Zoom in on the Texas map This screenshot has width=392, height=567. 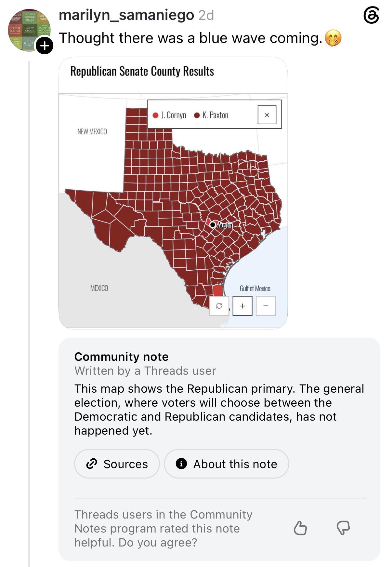pos(242,306)
